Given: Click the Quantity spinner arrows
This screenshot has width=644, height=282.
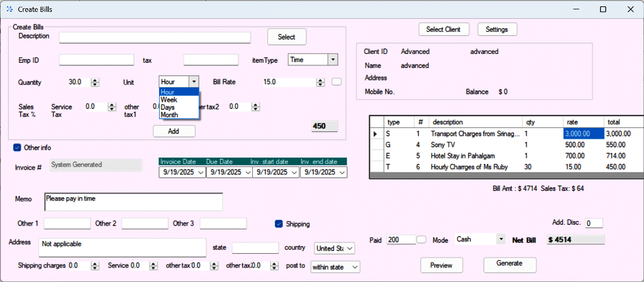Looking at the screenshot, I should [x=95, y=82].
